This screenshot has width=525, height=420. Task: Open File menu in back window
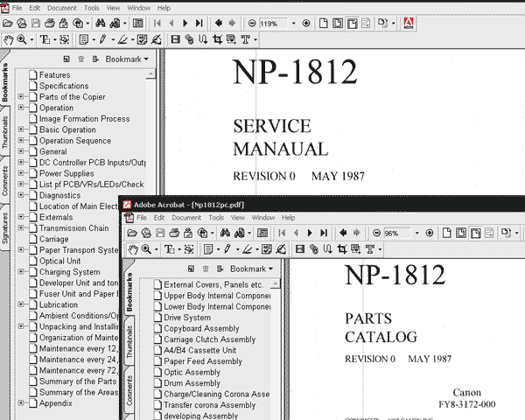(x=17, y=8)
